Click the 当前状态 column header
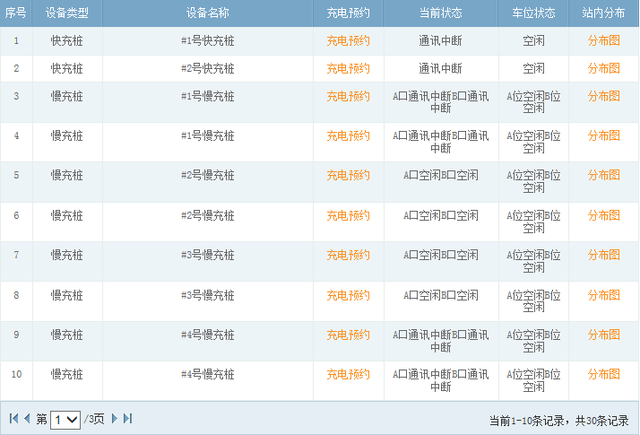The image size is (640, 435). pos(440,13)
